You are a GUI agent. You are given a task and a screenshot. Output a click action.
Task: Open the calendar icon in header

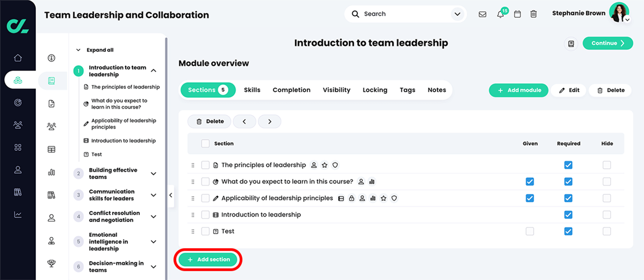[x=517, y=15]
